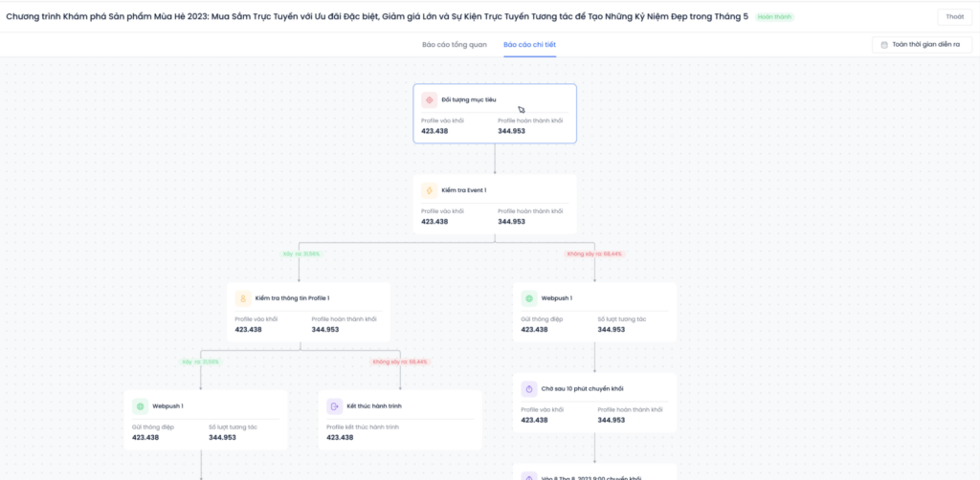Click the timer icon of Chờ sau 10 phút

coord(529,389)
